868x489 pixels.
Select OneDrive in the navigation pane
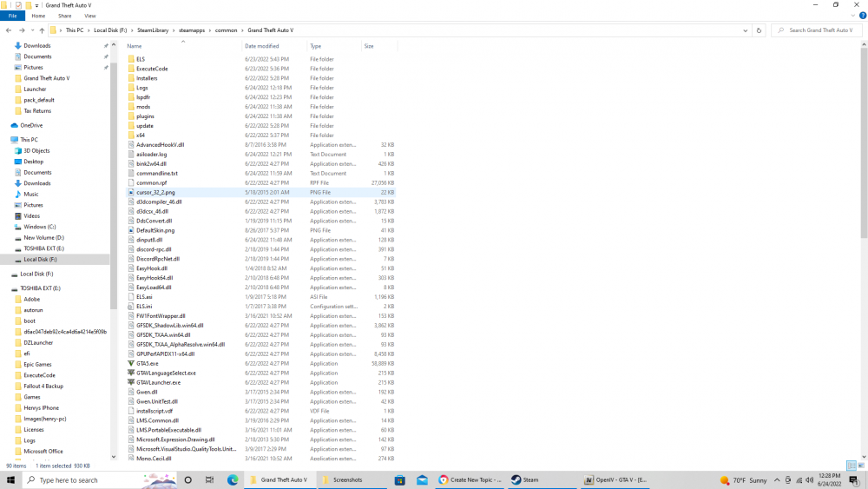(x=31, y=126)
